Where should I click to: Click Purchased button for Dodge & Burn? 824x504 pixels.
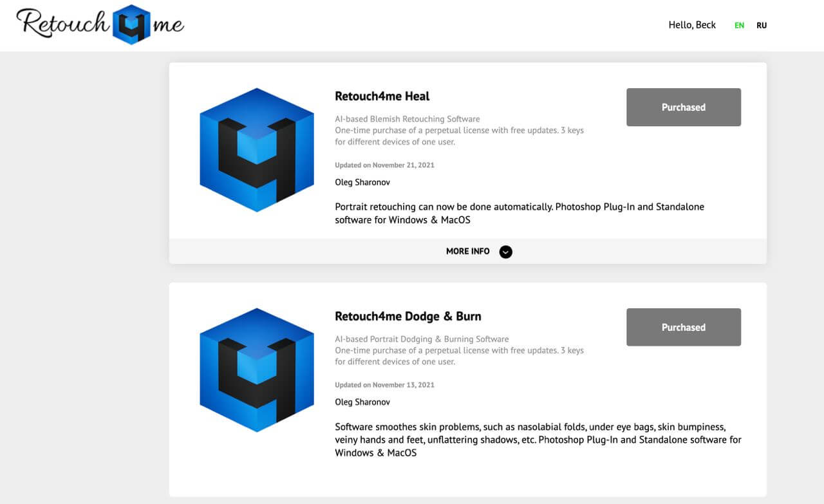coord(684,327)
